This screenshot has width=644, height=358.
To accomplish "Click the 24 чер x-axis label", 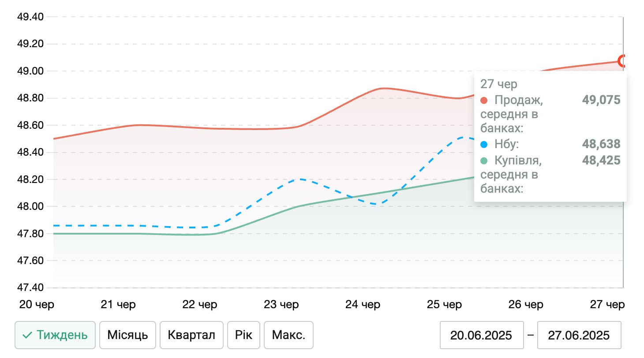I will click(363, 305).
